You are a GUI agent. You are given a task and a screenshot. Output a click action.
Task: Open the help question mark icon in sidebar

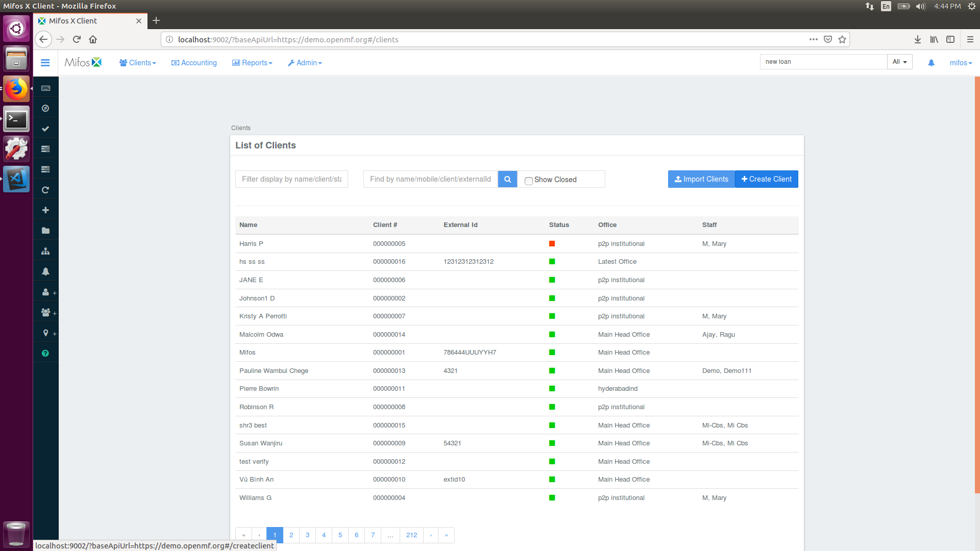coord(45,353)
